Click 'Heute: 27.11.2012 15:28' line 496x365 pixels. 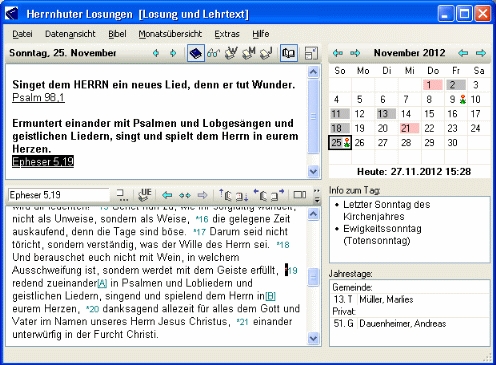tap(414, 172)
